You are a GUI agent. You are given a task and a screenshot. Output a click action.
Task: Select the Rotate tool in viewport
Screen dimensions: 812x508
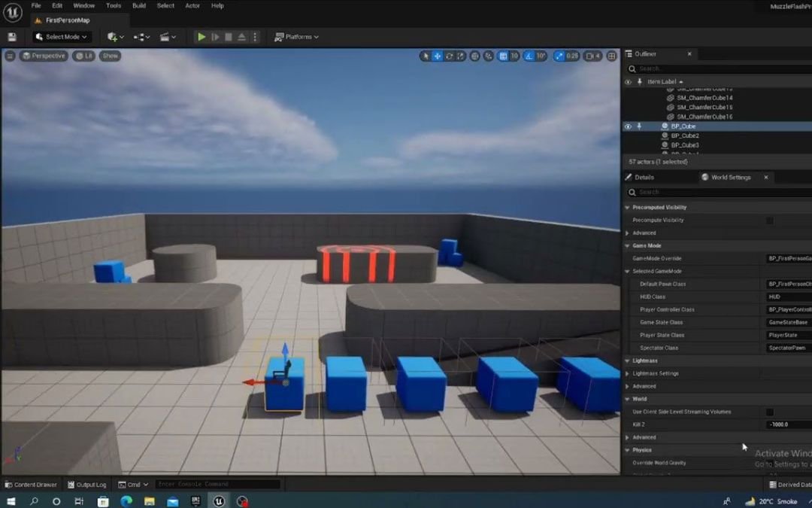coord(449,56)
